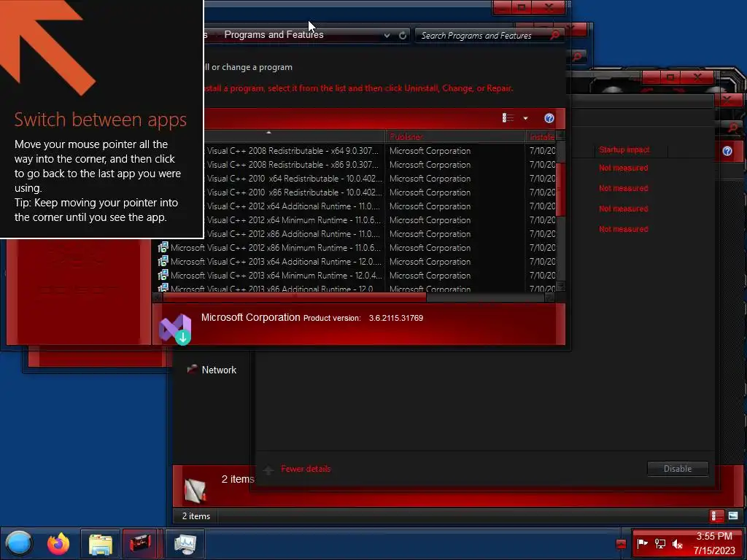747x560 pixels.
Task: Change the view with the list view icon
Action: [508, 118]
